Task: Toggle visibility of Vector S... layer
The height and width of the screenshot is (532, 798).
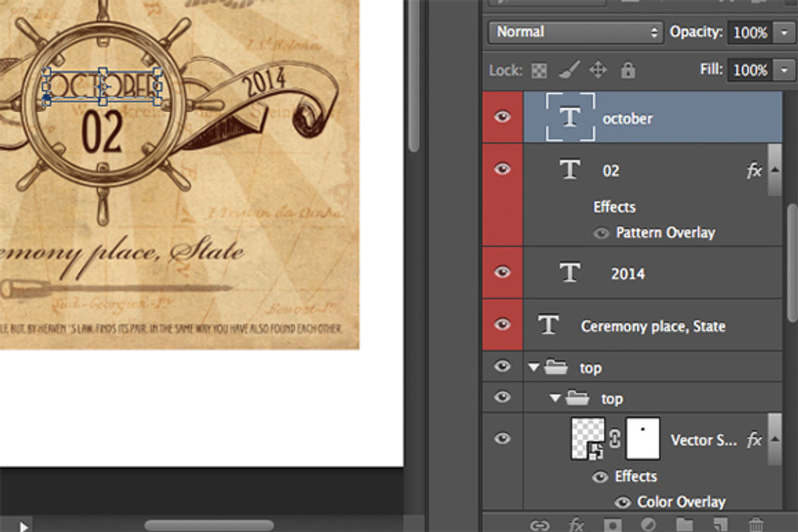Action: point(502,438)
